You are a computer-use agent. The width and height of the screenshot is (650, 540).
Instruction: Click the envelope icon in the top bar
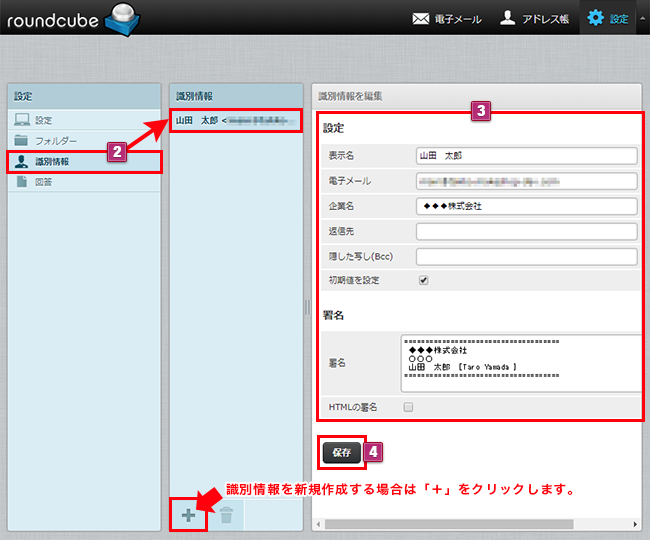(x=421, y=19)
